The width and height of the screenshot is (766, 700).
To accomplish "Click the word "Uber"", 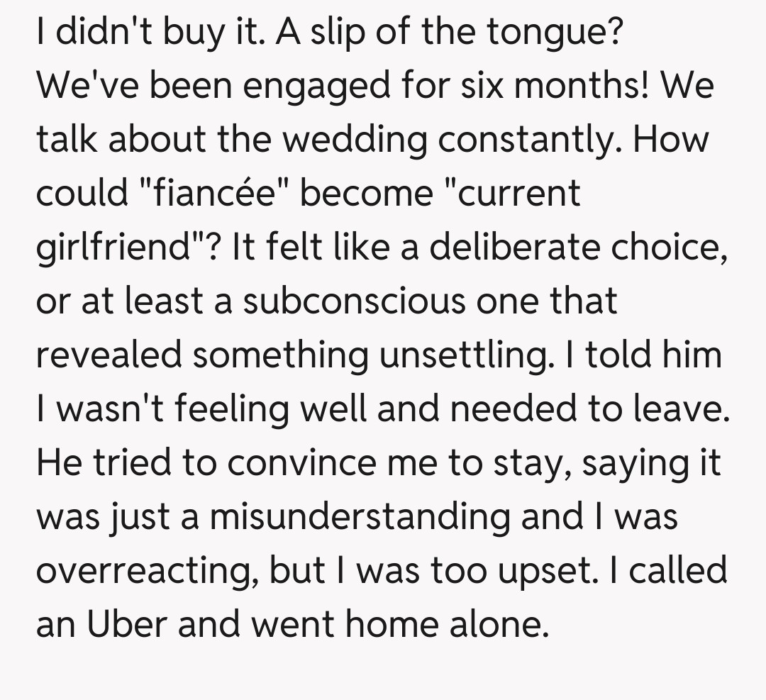I will pos(126,623).
